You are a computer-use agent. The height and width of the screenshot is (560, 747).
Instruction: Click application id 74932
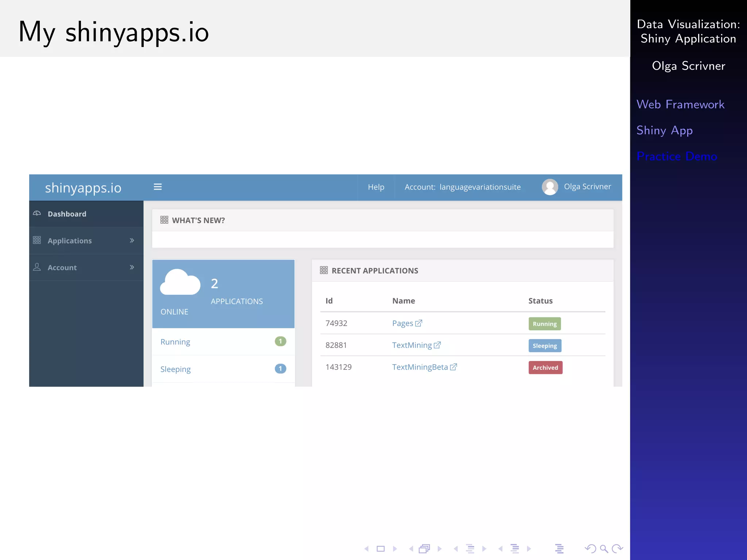[336, 323]
